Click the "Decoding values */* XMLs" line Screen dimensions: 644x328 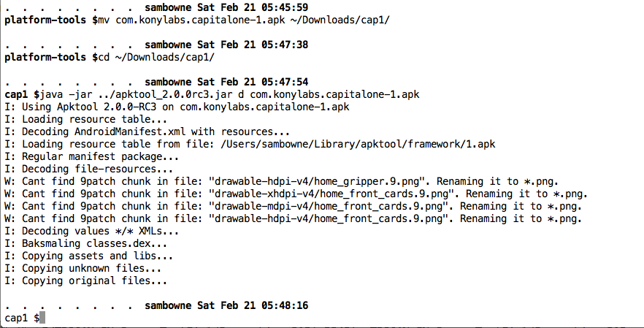91,231
